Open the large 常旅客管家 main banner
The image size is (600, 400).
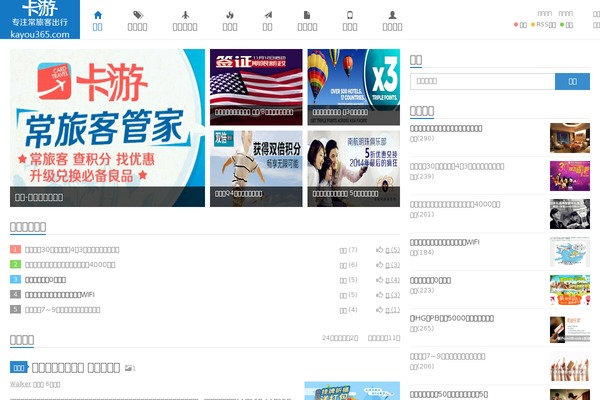[108, 128]
